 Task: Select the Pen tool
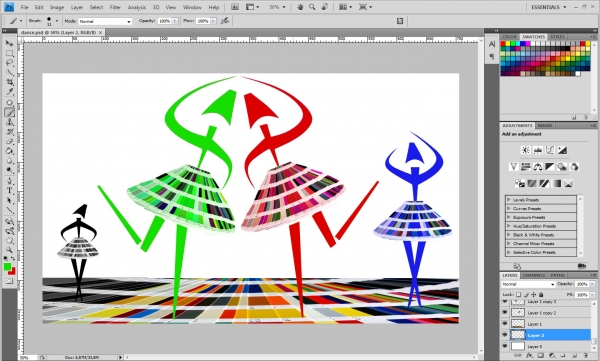(9, 181)
